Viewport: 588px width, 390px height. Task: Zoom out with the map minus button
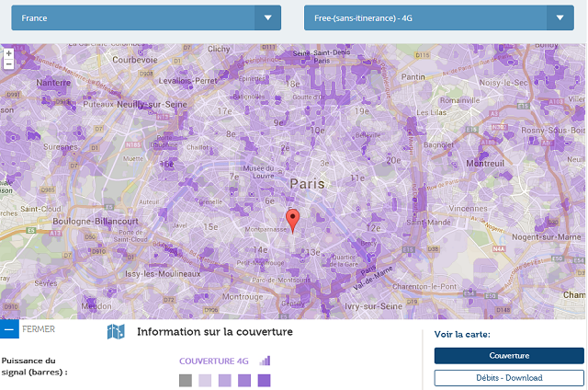pyautogui.click(x=9, y=65)
